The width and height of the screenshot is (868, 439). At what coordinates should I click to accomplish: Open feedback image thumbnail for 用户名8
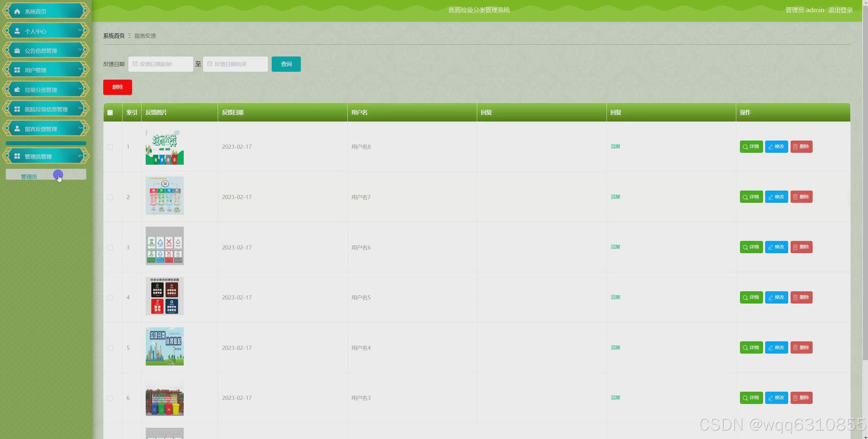(x=165, y=146)
